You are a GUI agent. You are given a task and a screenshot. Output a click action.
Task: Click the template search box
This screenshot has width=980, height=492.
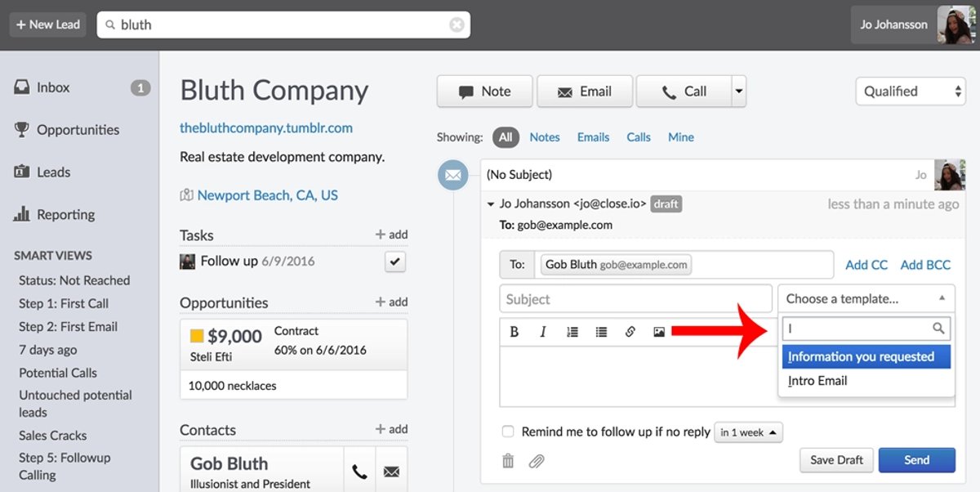coord(866,329)
